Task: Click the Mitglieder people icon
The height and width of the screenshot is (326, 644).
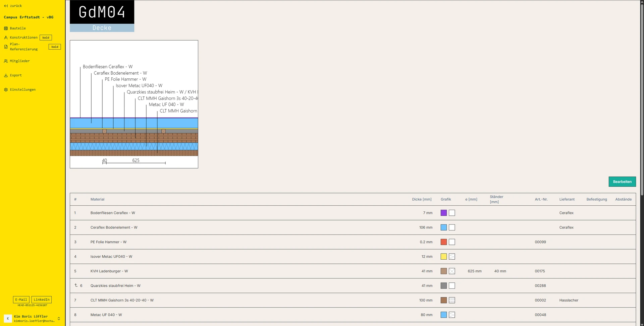Action: click(6, 61)
